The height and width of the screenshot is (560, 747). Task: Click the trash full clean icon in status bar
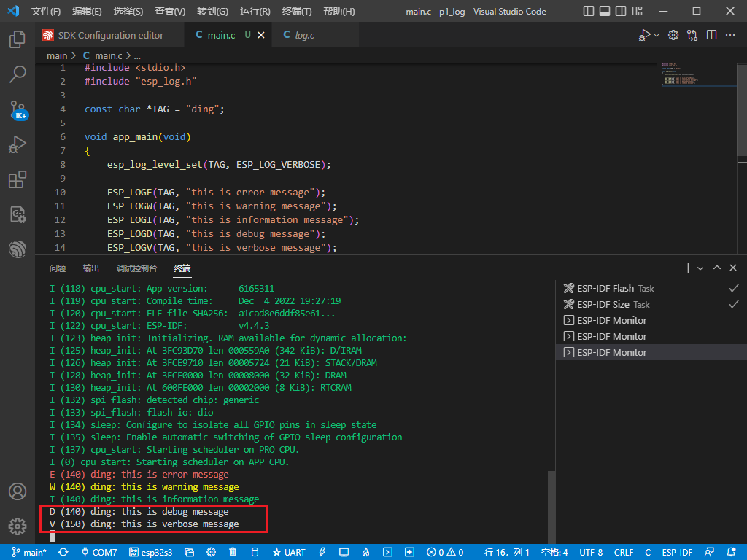point(233,552)
